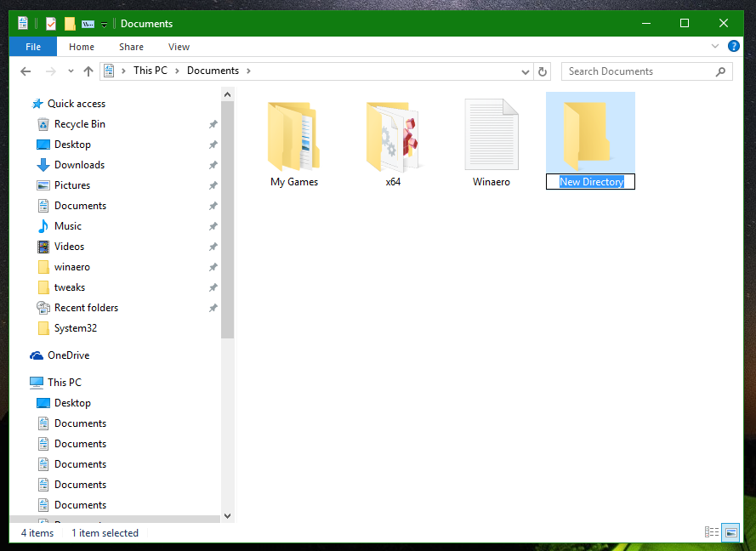Navigate back using the back arrow

point(26,71)
